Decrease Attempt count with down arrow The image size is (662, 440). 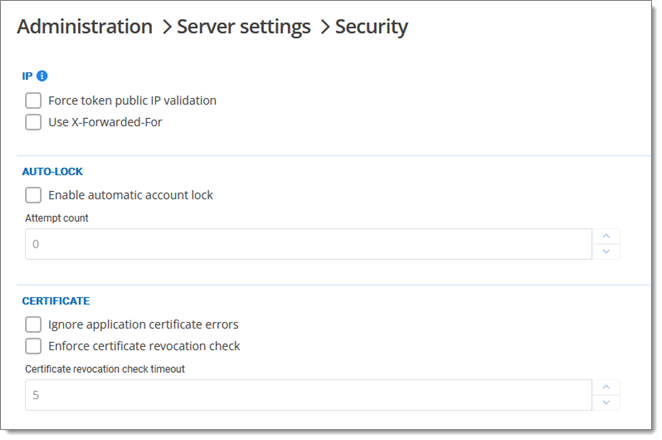click(606, 251)
